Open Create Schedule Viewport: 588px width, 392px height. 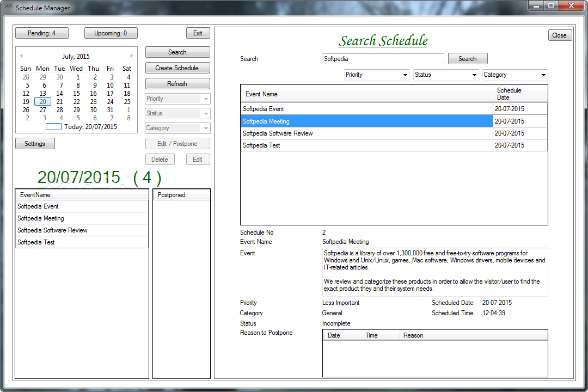click(177, 68)
